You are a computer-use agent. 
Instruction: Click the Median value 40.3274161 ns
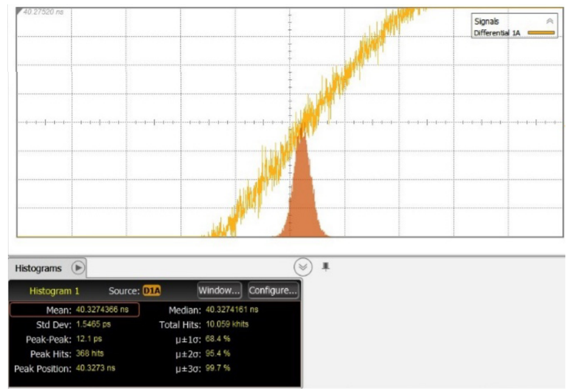click(232, 309)
